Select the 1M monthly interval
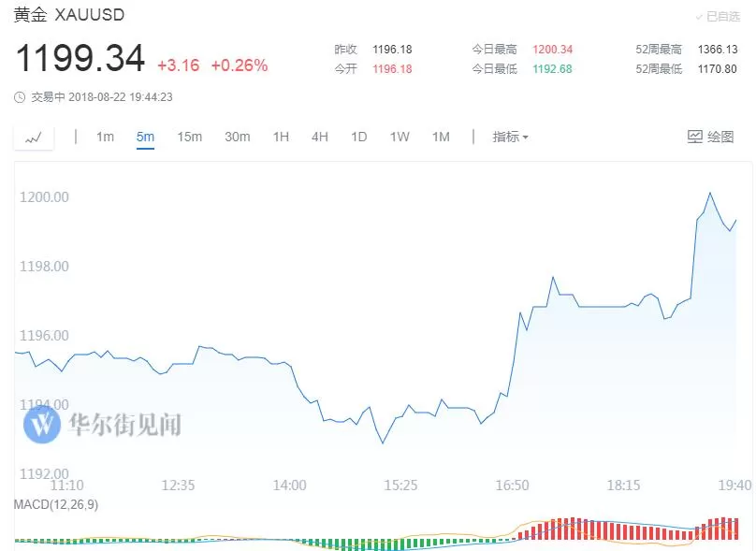This screenshot has height=551, width=756. (441, 137)
